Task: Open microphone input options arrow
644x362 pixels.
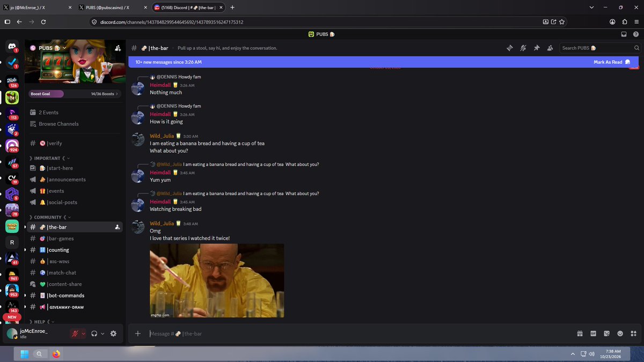Action: [83, 334]
